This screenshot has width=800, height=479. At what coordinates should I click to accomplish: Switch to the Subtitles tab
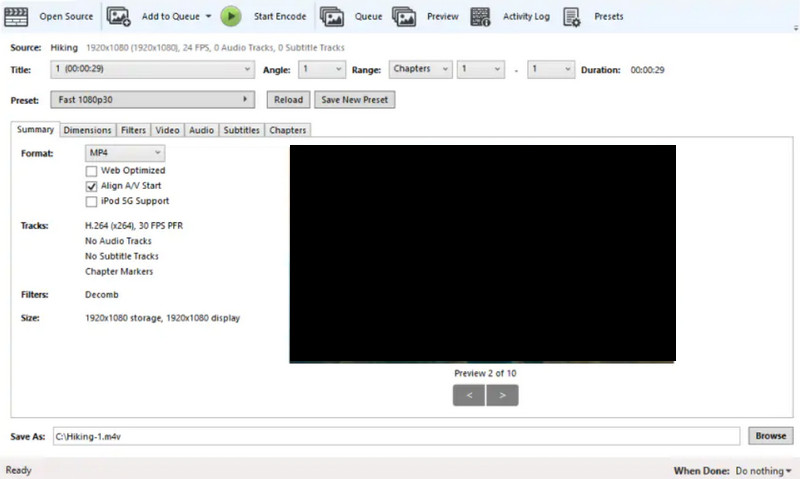241,130
